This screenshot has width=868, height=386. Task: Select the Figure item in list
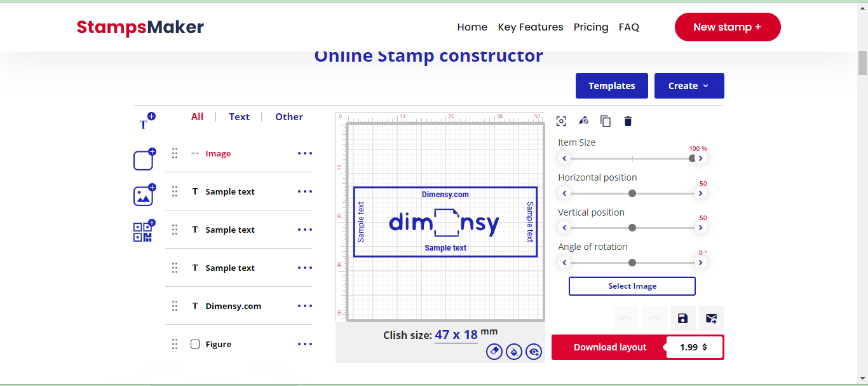pos(219,344)
